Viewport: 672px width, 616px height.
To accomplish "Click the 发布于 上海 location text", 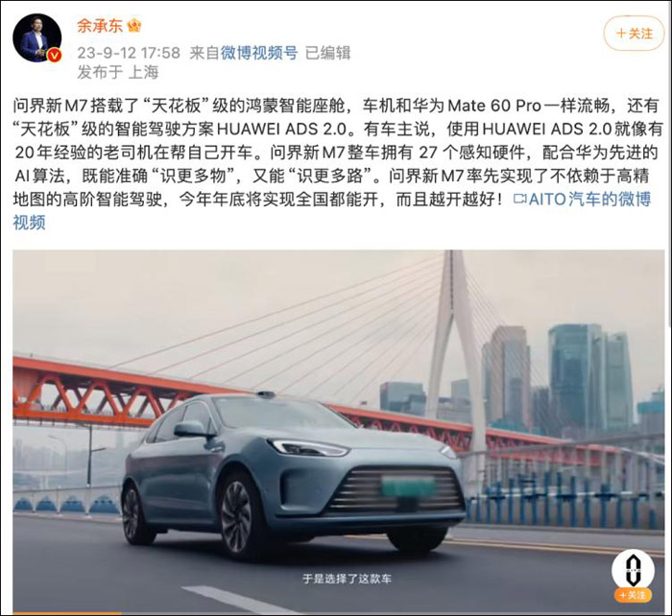I will point(118,72).
